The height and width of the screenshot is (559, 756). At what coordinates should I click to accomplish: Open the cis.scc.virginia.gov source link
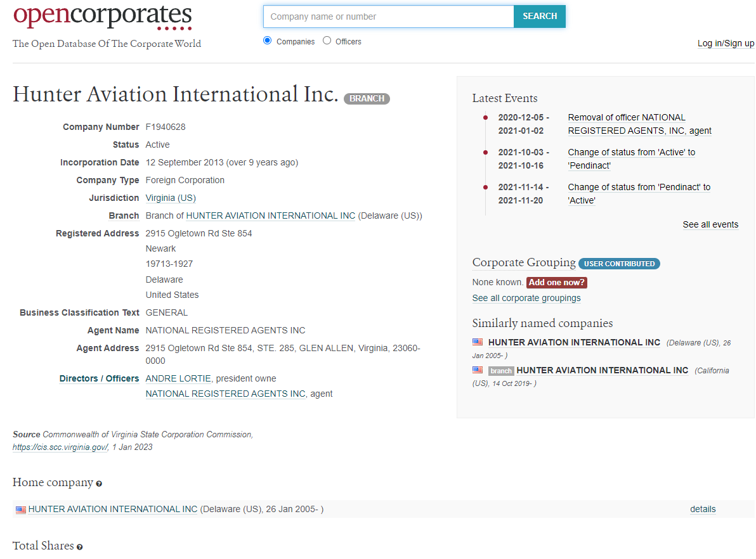pyautogui.click(x=60, y=447)
